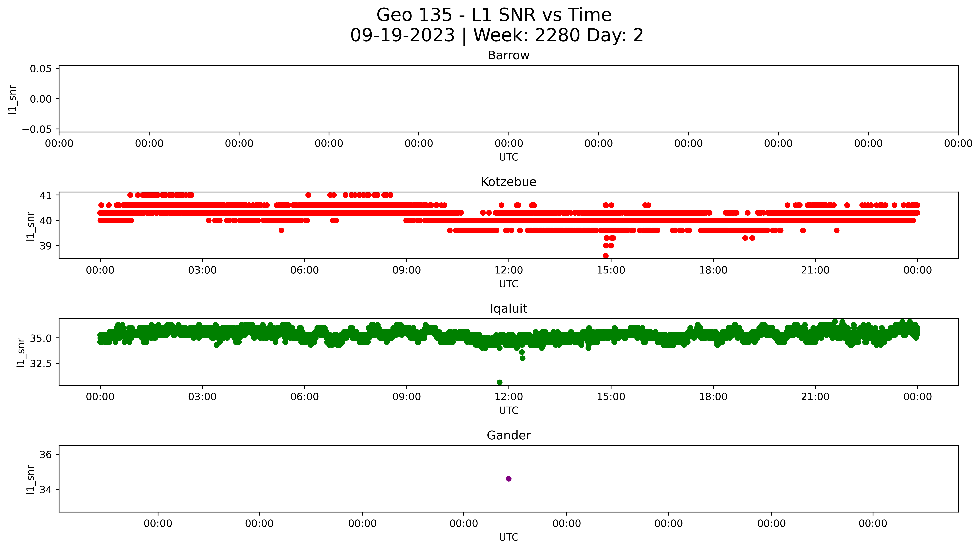This screenshot has width=980, height=550.
Task: Click the 06:00 x-axis tick under Kotzebue plot
Action: coord(304,270)
